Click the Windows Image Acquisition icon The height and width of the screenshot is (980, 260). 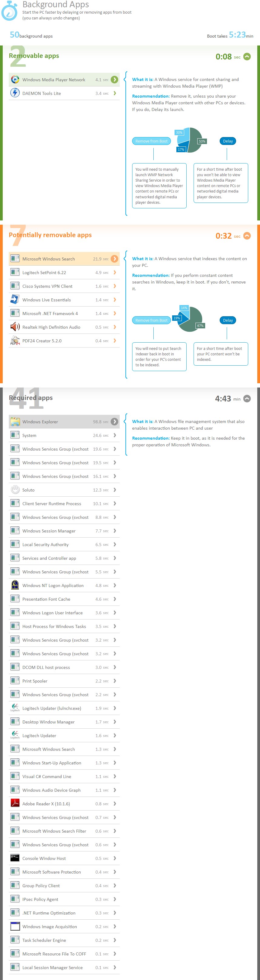point(15,926)
